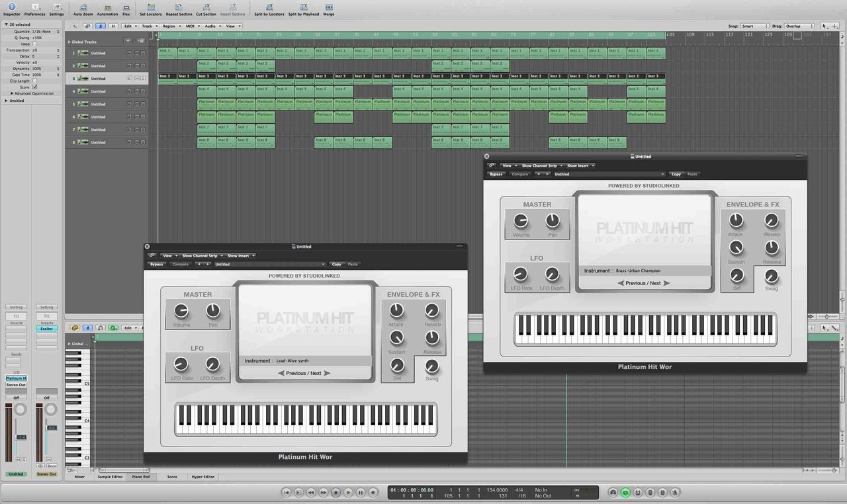Click the transport Play button
847x504 pixels.
[348, 492]
